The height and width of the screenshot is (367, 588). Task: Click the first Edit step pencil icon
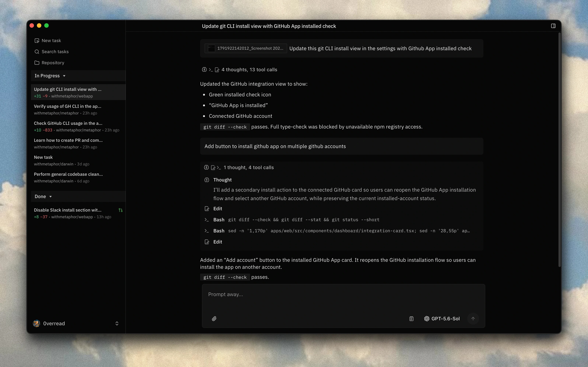(207, 208)
